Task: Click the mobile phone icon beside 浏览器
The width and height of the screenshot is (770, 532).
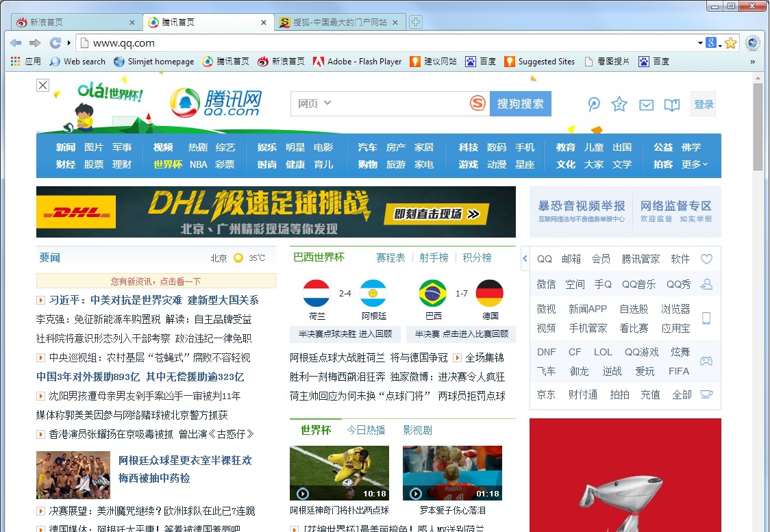Action: tap(706, 318)
